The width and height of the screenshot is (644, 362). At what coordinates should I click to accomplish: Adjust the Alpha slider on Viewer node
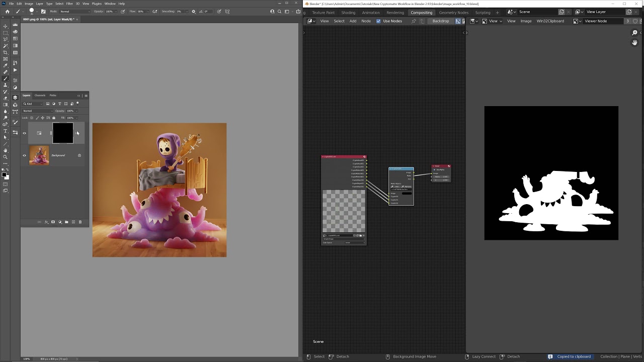point(441,177)
